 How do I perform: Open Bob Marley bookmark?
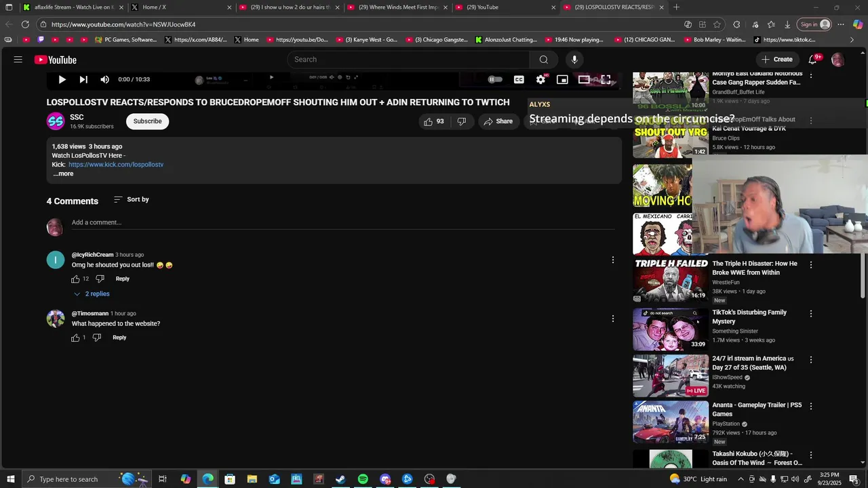[x=714, y=40]
